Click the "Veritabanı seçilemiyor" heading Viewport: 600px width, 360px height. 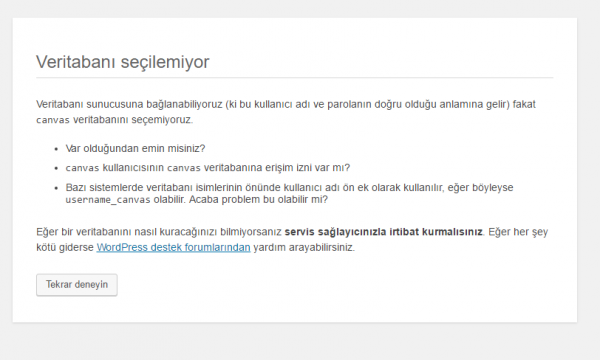pyautogui.click(x=123, y=62)
